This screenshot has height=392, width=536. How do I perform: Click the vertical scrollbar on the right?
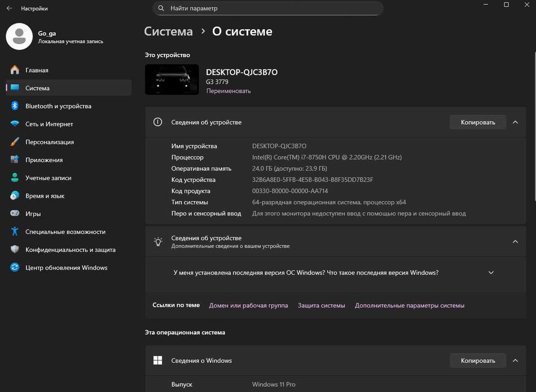tap(535, 127)
